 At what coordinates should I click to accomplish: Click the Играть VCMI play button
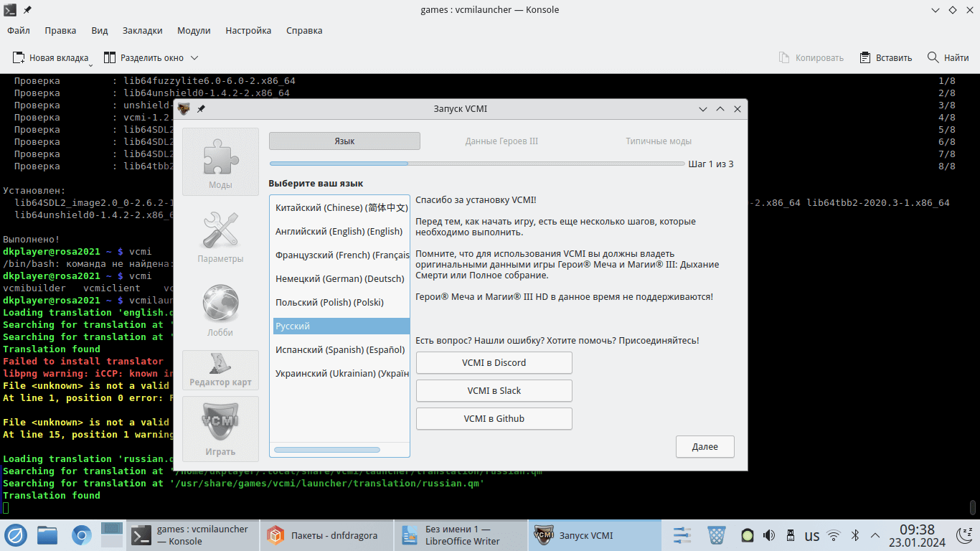(220, 428)
